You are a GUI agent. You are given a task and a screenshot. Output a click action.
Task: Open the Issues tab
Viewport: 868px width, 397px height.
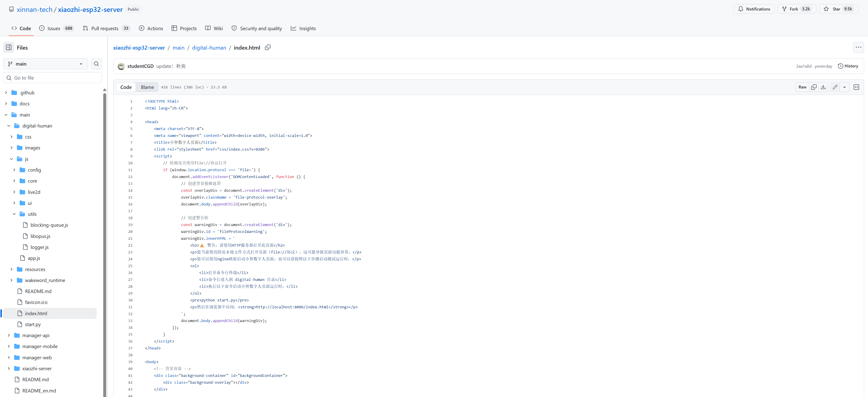[56, 28]
